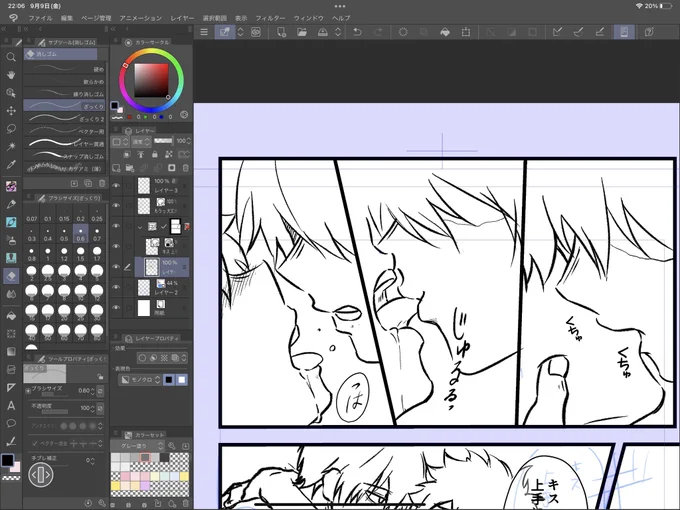Click the Undo arrow in command bar
This screenshot has width=680, height=510.
click(x=357, y=32)
